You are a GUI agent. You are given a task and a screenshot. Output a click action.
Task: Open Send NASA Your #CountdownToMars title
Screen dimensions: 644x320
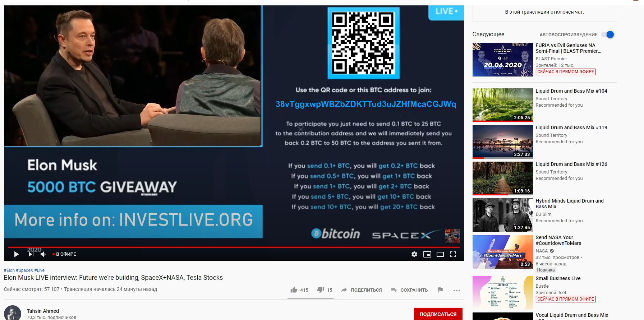point(558,240)
